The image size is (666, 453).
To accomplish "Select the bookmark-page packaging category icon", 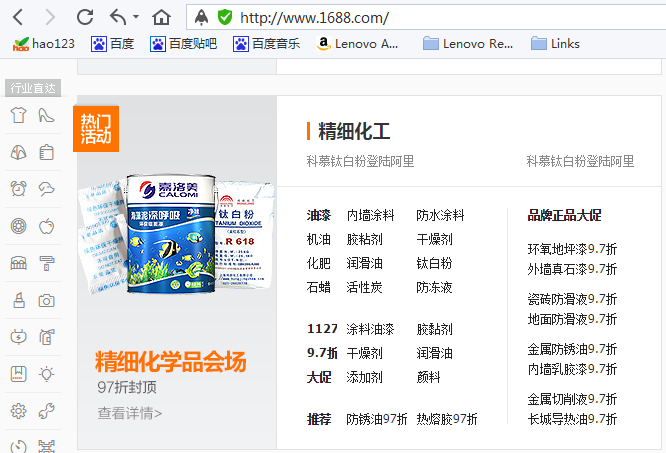I will 18,374.
